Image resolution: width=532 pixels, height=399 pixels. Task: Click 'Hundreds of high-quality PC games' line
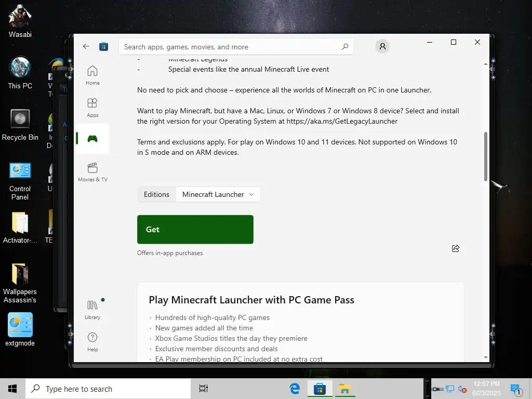coord(212,317)
